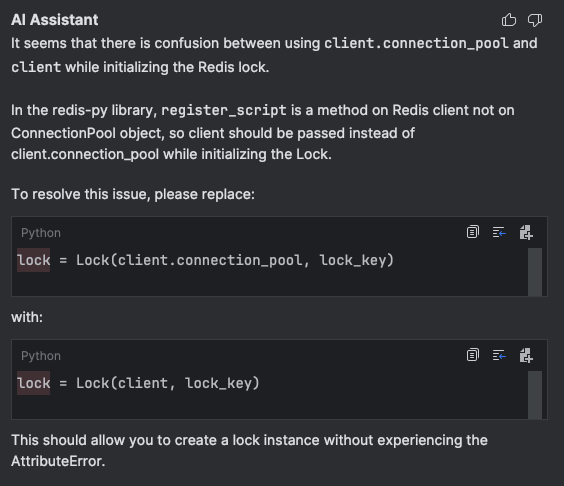Create a new file from the second snippet
Screen dimensions: 564x486
coord(526,355)
